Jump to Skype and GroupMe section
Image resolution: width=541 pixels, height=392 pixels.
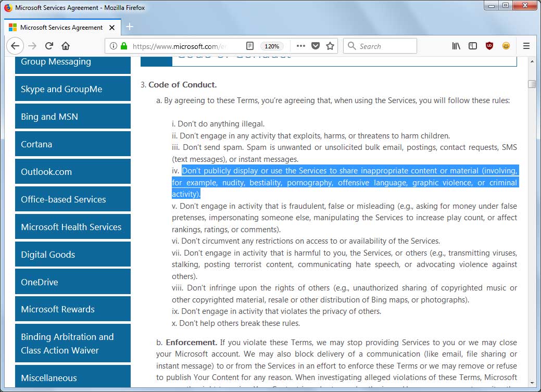click(x=73, y=88)
